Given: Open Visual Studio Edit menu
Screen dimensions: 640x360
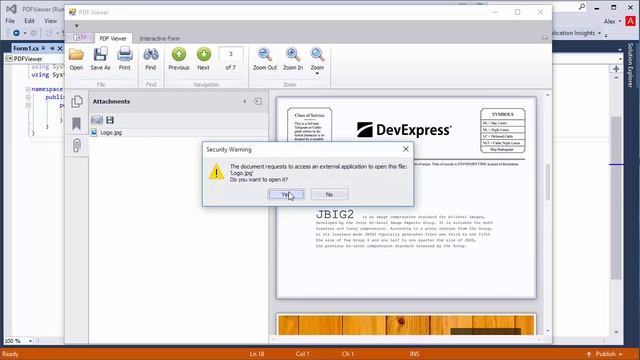Looking at the screenshot, I should point(29,21).
